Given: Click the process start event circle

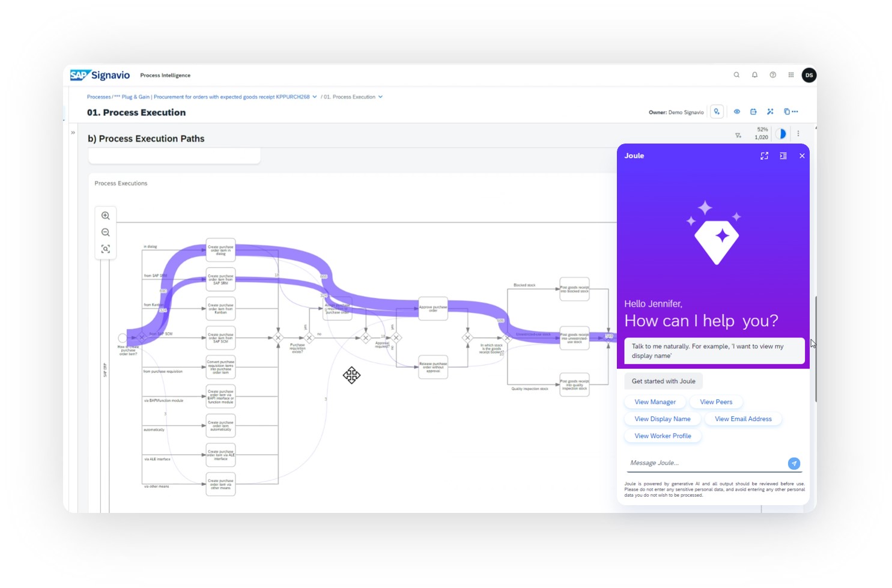Looking at the screenshot, I should point(123,338).
